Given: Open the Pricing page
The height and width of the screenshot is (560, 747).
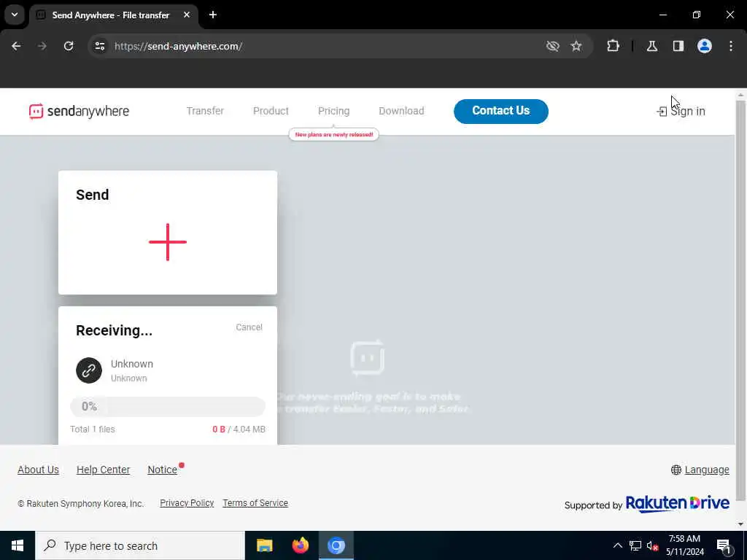Looking at the screenshot, I should click(x=334, y=111).
